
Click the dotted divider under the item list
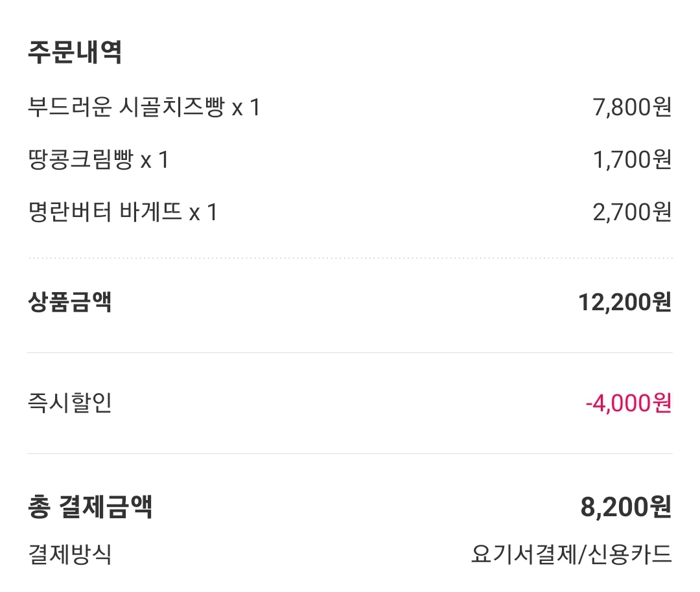(x=350, y=258)
